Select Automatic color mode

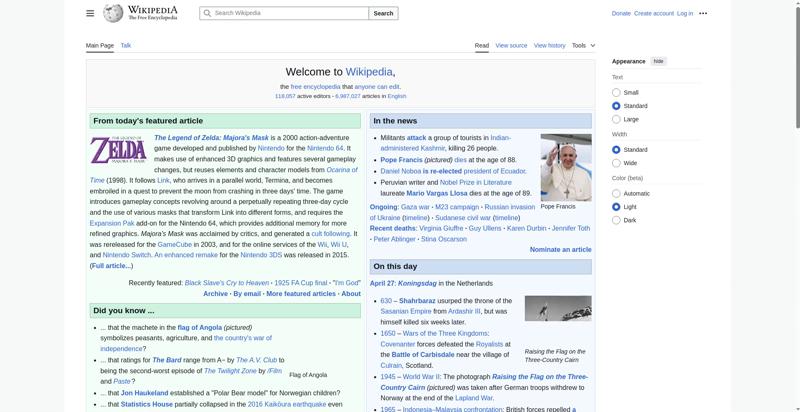point(616,194)
